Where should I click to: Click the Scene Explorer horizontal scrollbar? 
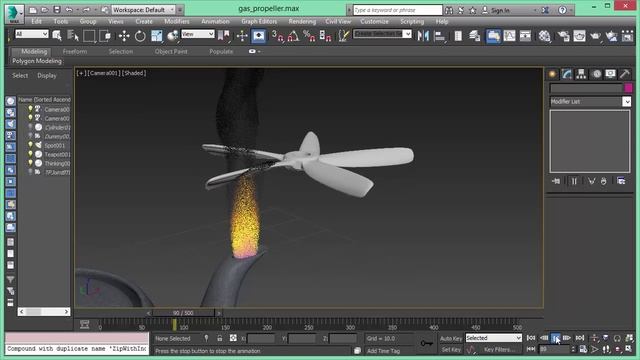[44, 312]
